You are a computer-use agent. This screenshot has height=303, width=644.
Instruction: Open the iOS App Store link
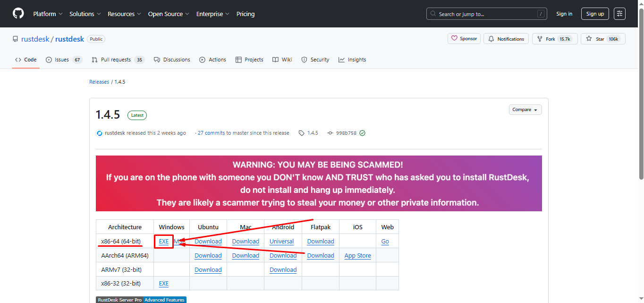357,256
